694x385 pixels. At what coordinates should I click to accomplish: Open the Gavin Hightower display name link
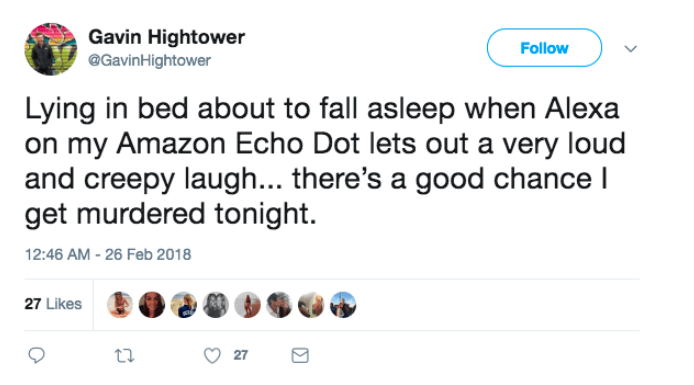click(166, 37)
